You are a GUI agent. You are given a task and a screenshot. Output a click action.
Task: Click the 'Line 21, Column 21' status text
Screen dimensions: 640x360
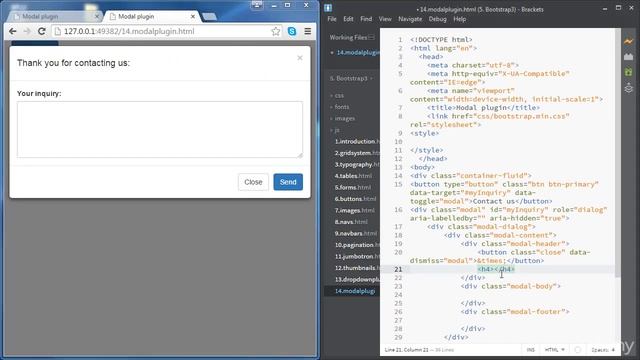pyautogui.click(x=407, y=350)
